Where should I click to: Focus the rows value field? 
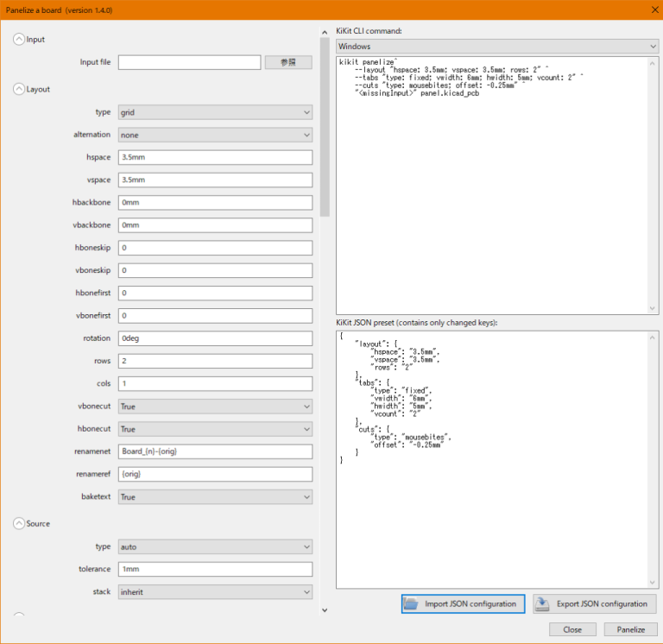[215, 361]
